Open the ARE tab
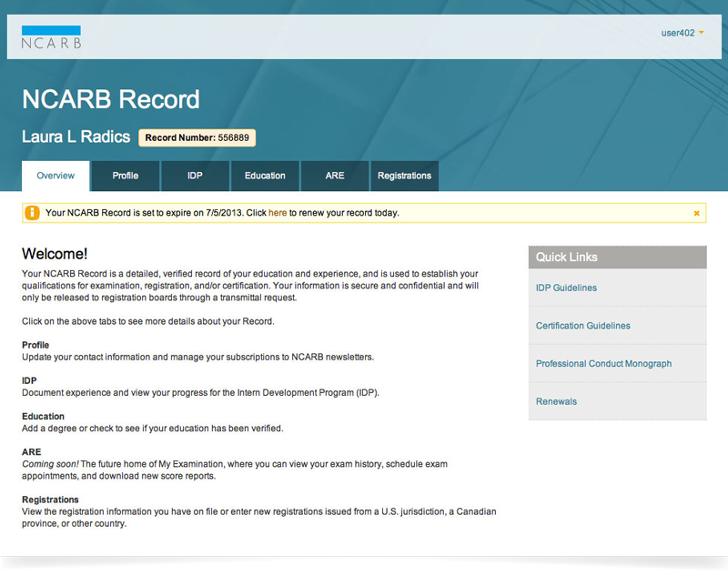 pyautogui.click(x=335, y=176)
